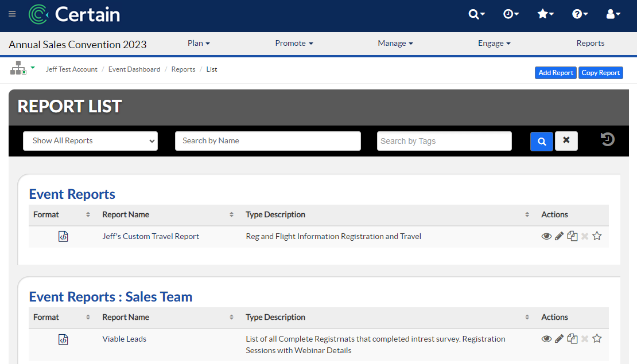Screen dimensions: 637x364
Task: Favorite Jeff's Custom Travel Report with star
Action: tap(597, 236)
